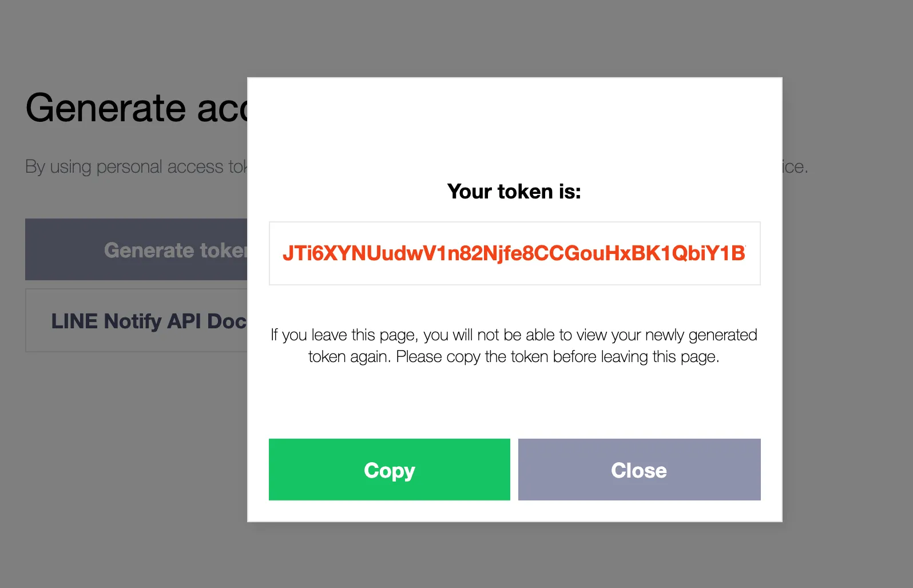The image size is (913, 588).
Task: Click the Copy button to copy the token
Action: point(389,470)
